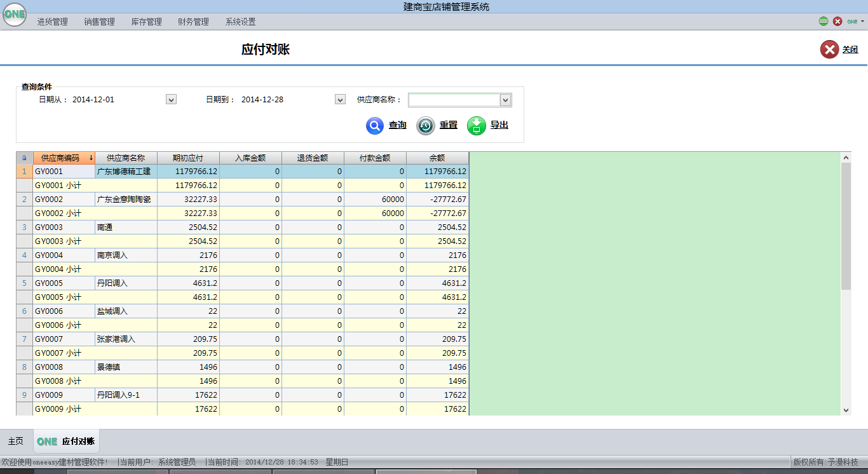The height and width of the screenshot is (474, 868).
Task: Click the clock-shaped 重置 reset icon
Action: [x=425, y=126]
